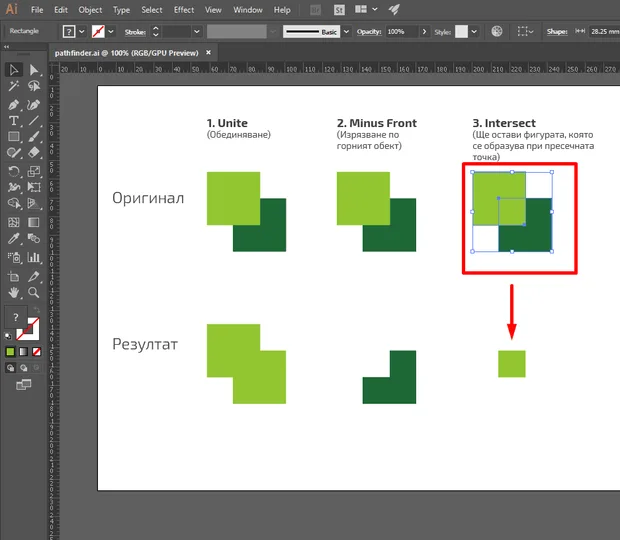Click the Opacity value field
The image size is (620, 540).
pos(402,32)
